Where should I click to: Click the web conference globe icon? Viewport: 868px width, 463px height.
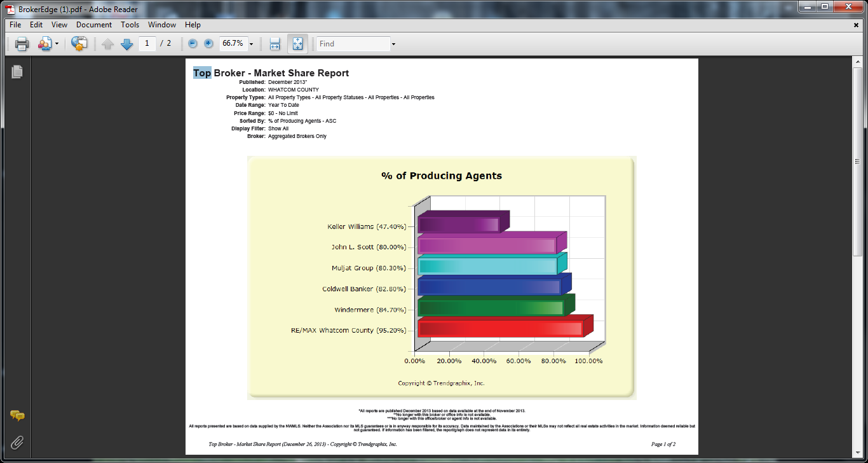(79, 44)
